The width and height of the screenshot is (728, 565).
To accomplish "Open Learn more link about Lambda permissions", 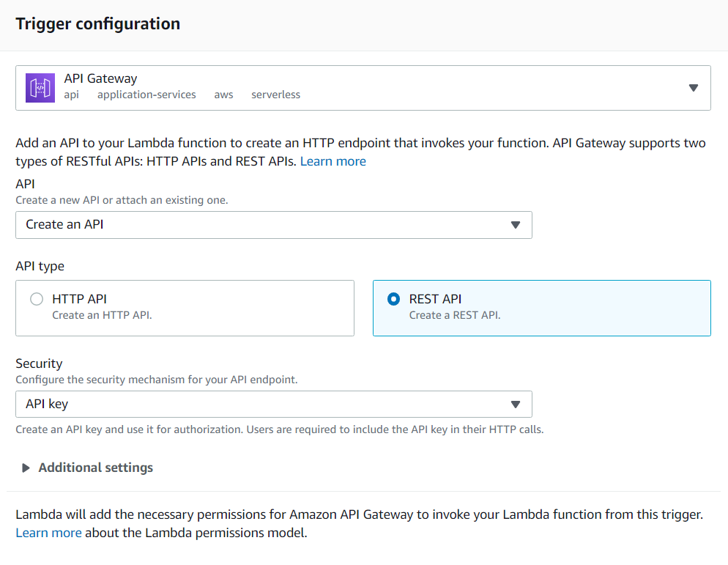I will tap(48, 533).
